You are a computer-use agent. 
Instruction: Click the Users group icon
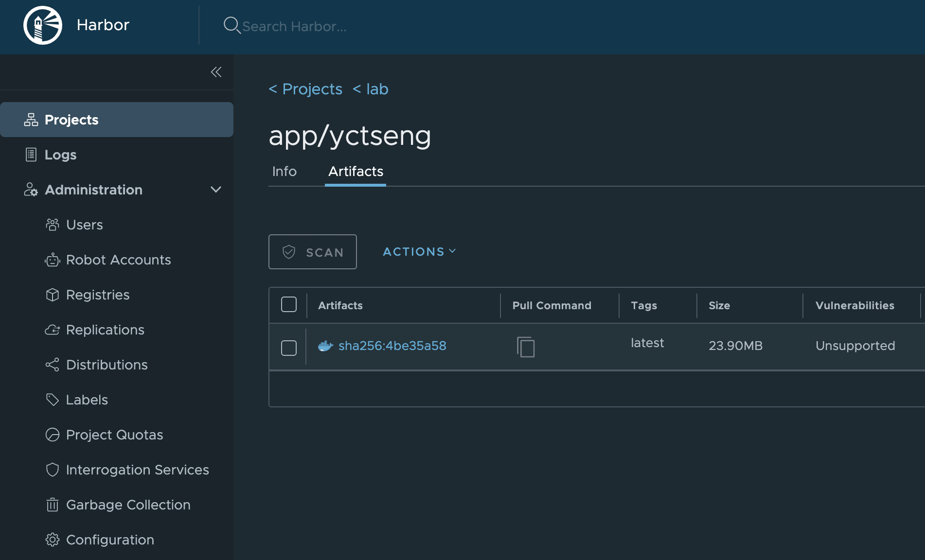tap(53, 225)
